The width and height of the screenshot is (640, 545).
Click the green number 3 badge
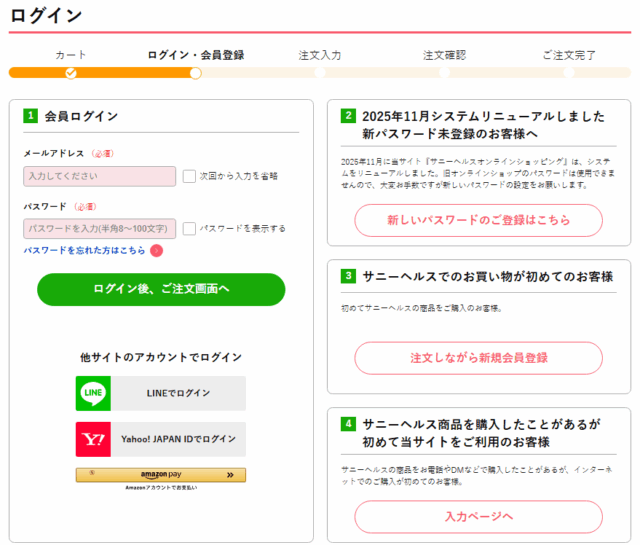(348, 276)
